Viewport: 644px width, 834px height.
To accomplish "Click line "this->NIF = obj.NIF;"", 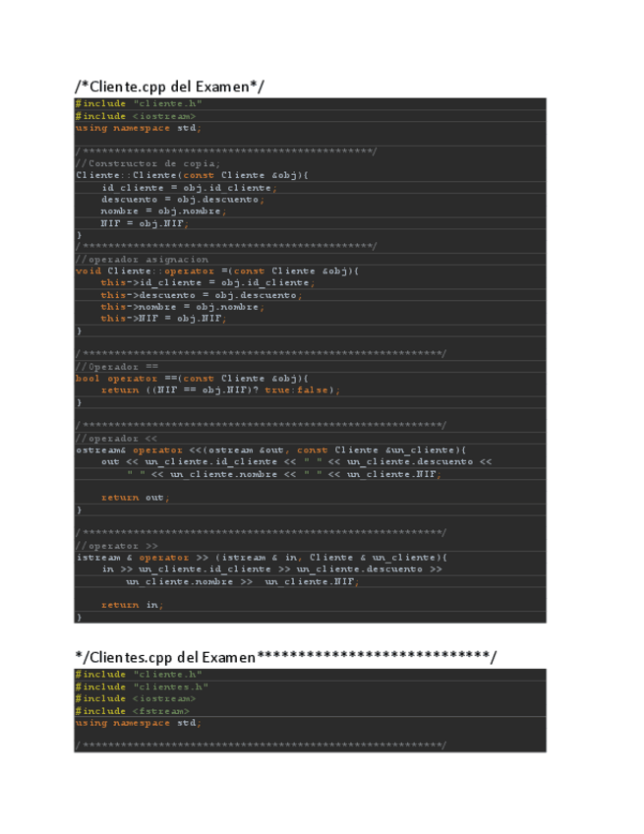I will pos(163,319).
